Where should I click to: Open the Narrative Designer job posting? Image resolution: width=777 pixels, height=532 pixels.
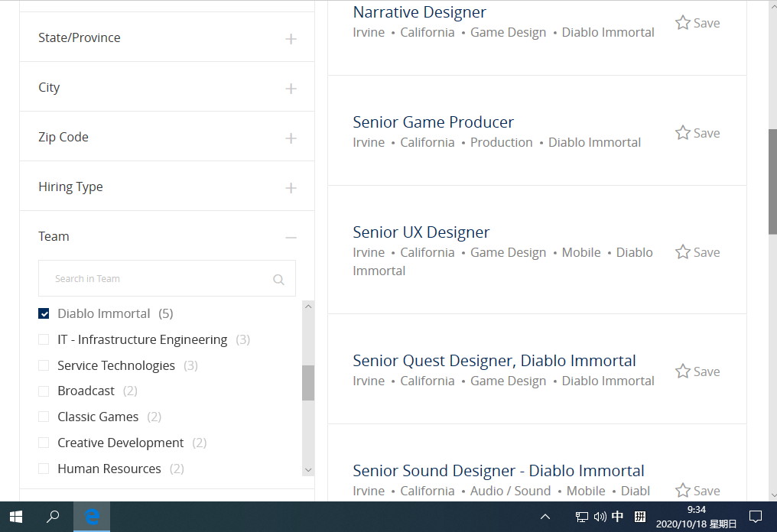pos(419,11)
